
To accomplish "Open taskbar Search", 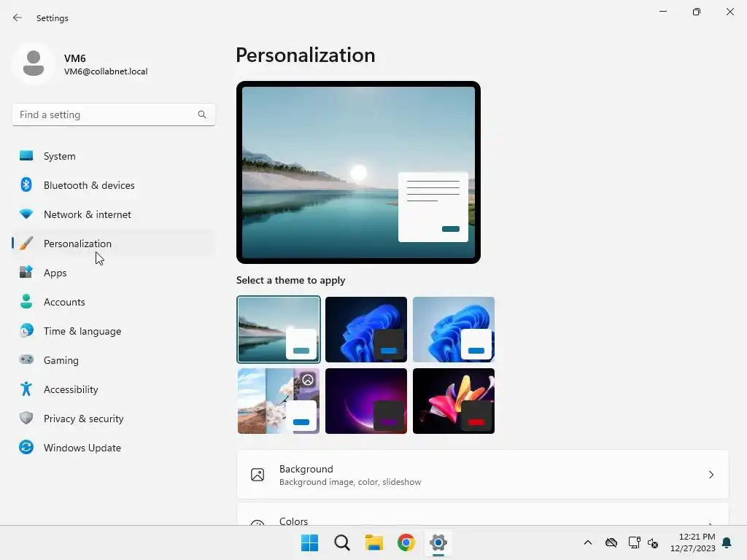I will pos(342,542).
